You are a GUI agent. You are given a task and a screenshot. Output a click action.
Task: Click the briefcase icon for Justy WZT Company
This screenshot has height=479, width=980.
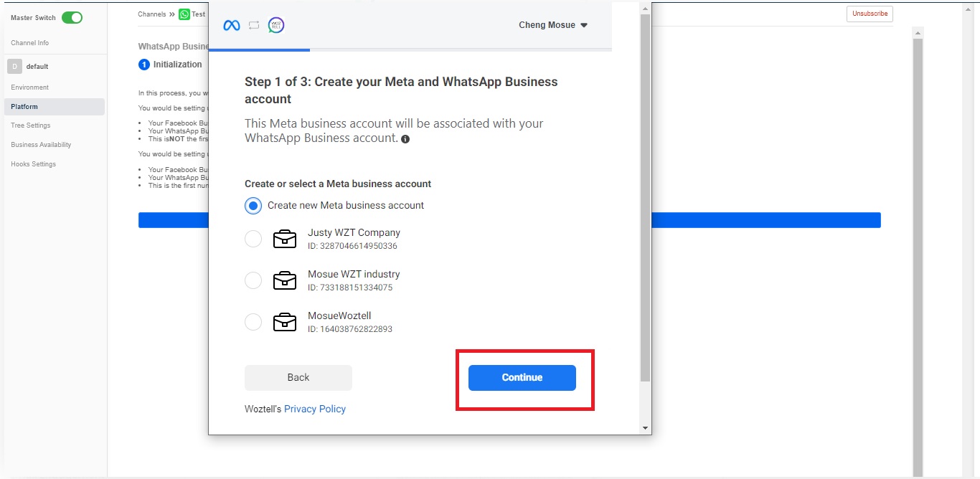[285, 239]
